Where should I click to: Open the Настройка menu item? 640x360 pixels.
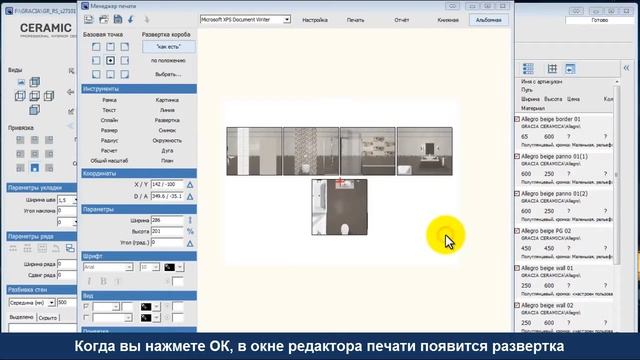click(315, 20)
